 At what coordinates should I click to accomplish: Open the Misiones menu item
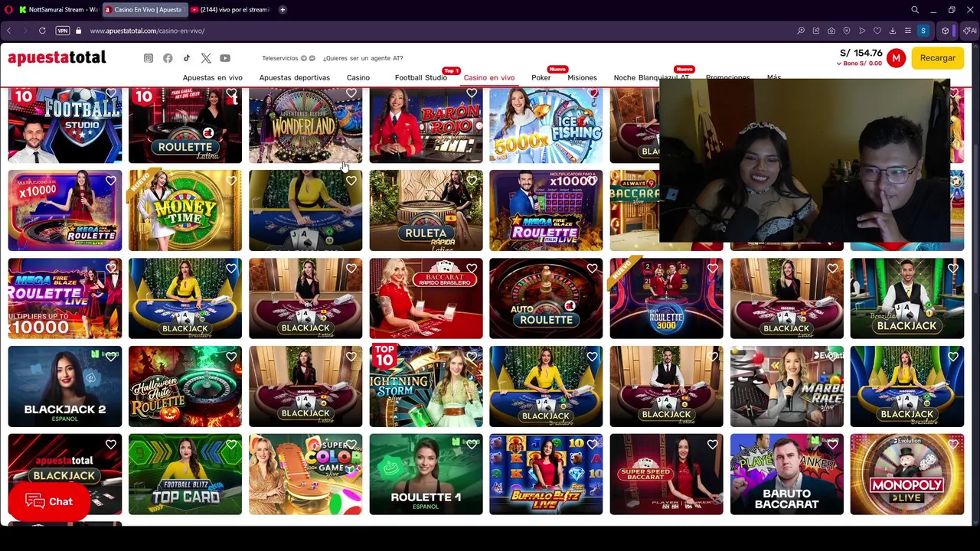click(582, 77)
